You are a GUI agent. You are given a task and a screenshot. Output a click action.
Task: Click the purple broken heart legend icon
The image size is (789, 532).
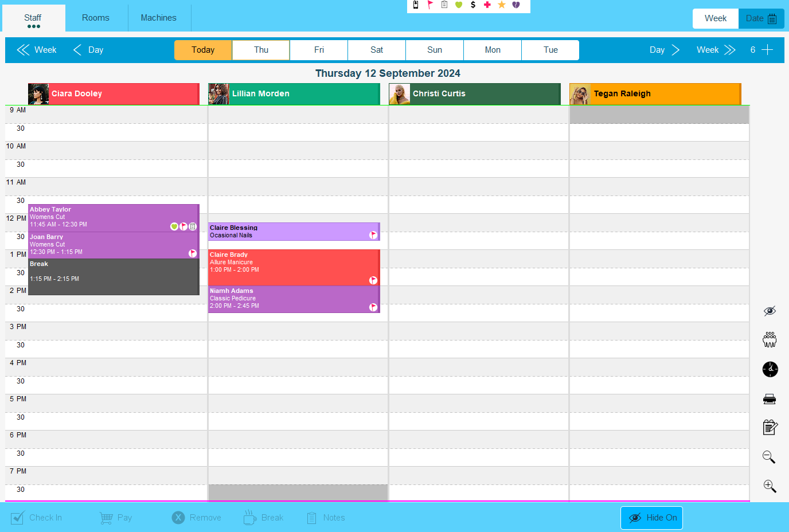516,5
